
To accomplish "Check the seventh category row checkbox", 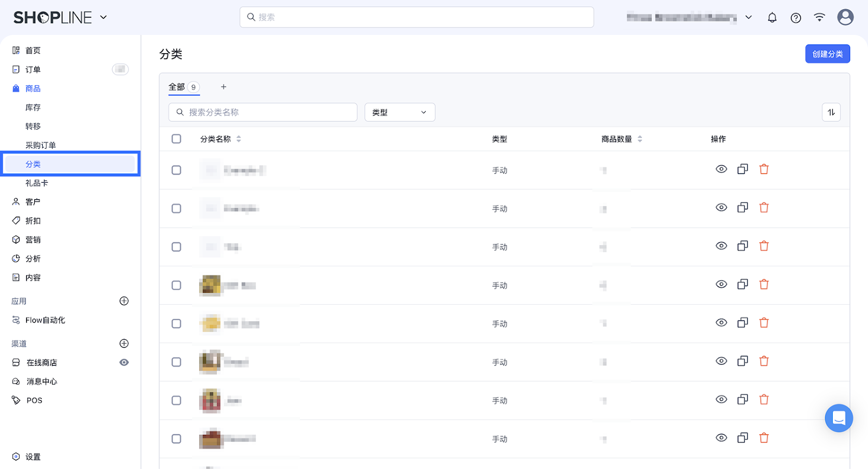I will click(176, 401).
